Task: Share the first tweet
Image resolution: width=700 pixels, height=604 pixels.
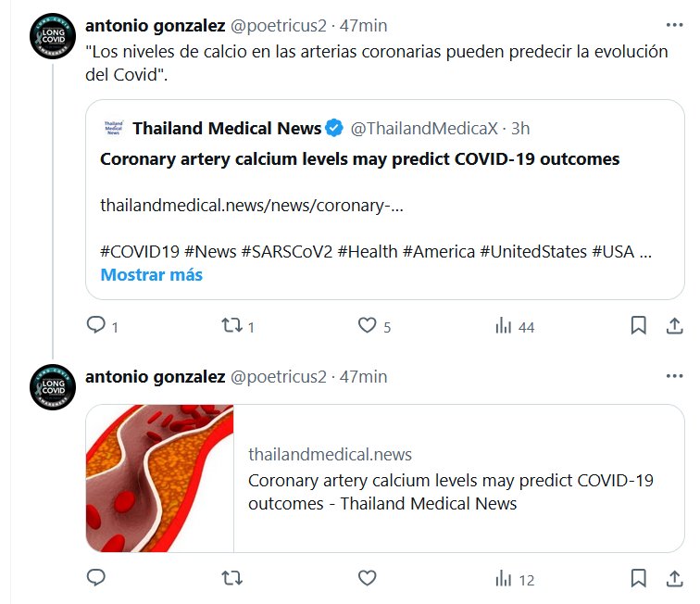Action: (x=675, y=326)
